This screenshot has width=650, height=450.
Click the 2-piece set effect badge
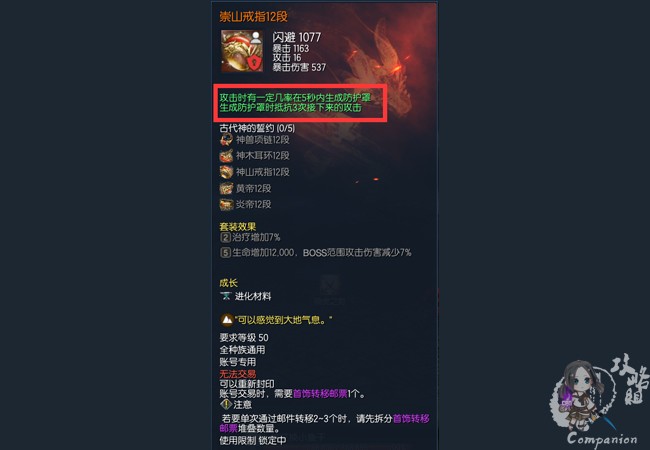(x=226, y=237)
